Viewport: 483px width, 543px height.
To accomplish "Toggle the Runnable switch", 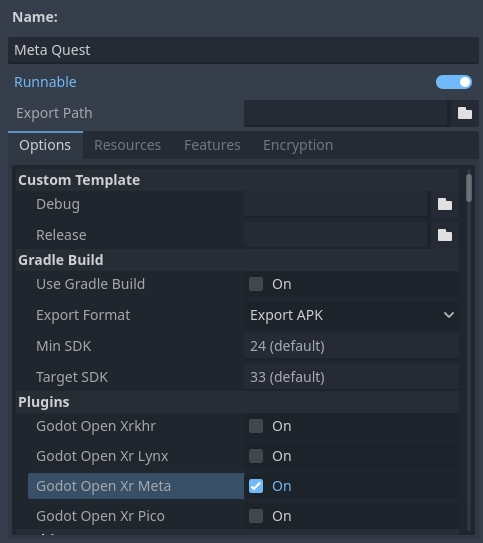I will click(x=454, y=82).
